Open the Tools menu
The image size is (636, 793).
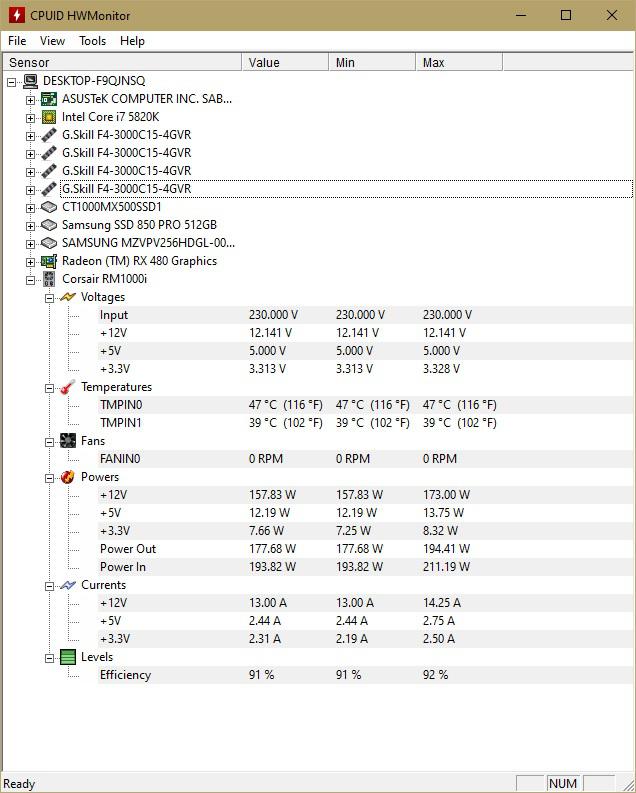pyautogui.click(x=93, y=41)
